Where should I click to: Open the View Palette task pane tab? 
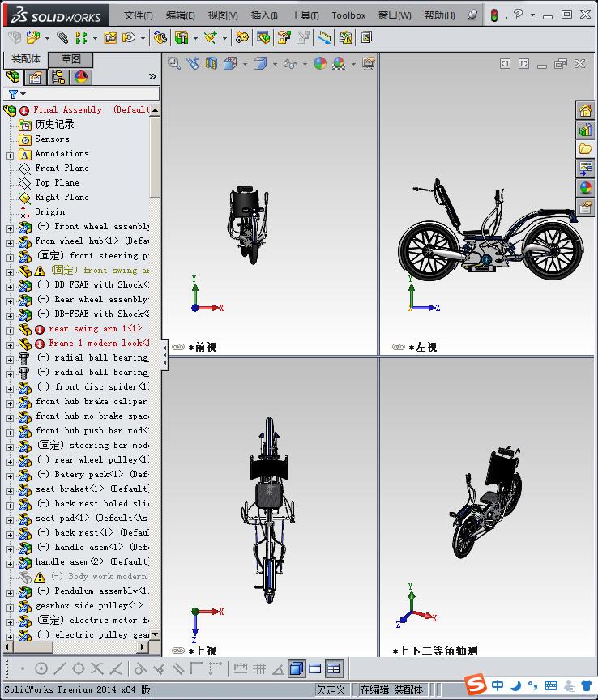tap(586, 168)
